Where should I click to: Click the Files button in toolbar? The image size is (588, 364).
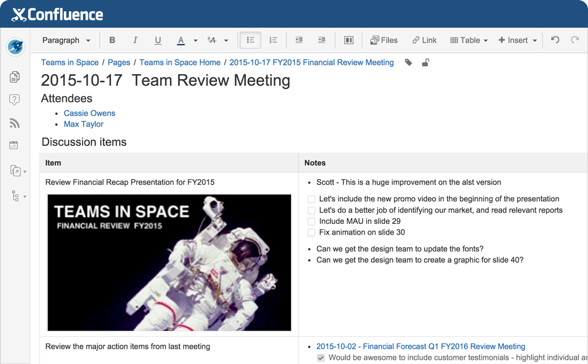tap(384, 40)
